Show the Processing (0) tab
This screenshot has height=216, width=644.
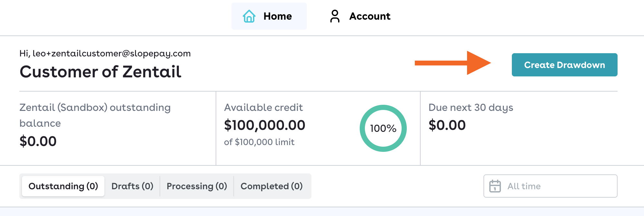click(197, 186)
